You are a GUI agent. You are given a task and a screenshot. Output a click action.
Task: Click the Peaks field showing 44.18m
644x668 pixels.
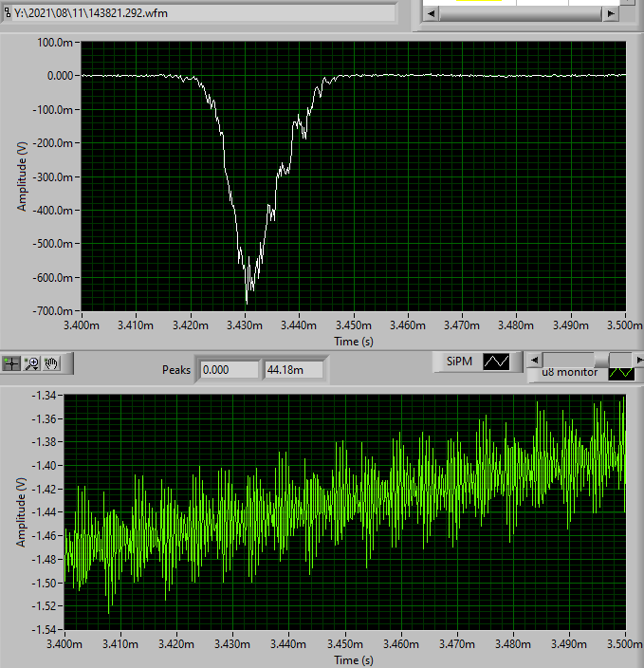[x=293, y=369]
